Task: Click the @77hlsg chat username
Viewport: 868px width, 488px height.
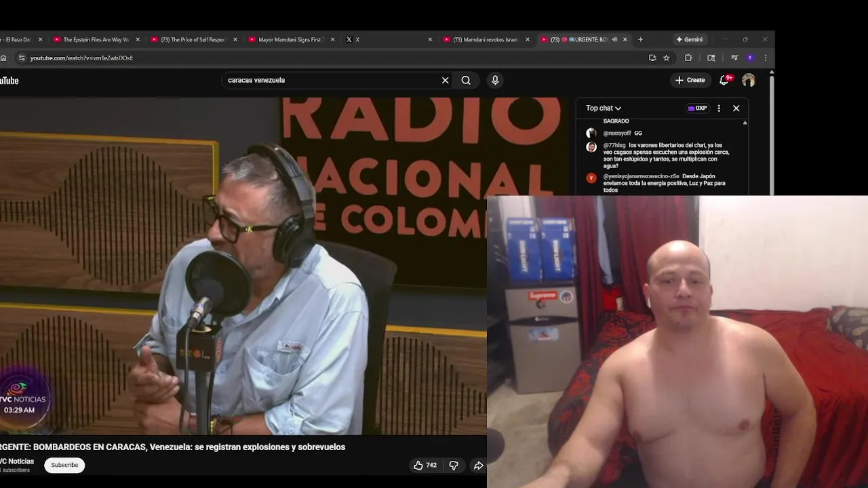Action: pyautogui.click(x=614, y=145)
